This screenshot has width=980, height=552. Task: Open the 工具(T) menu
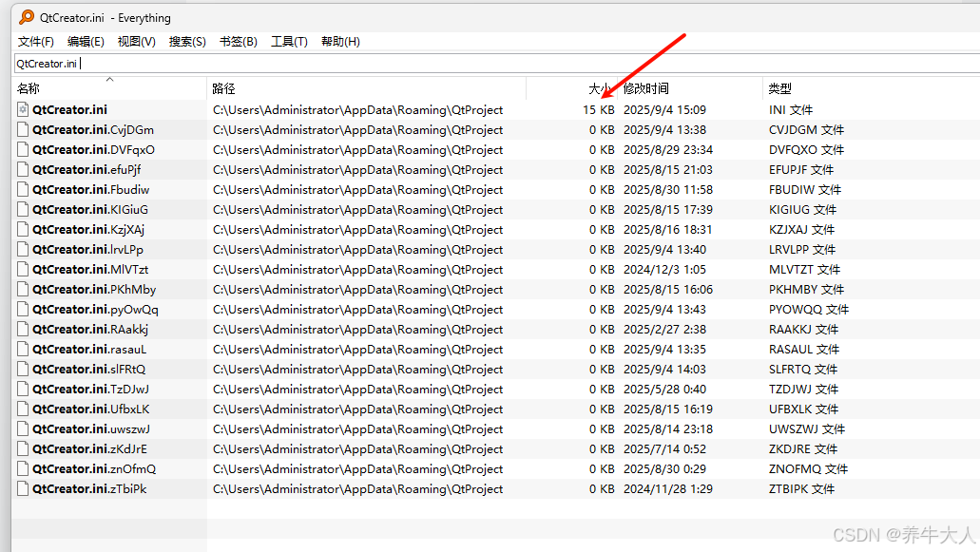(x=289, y=42)
